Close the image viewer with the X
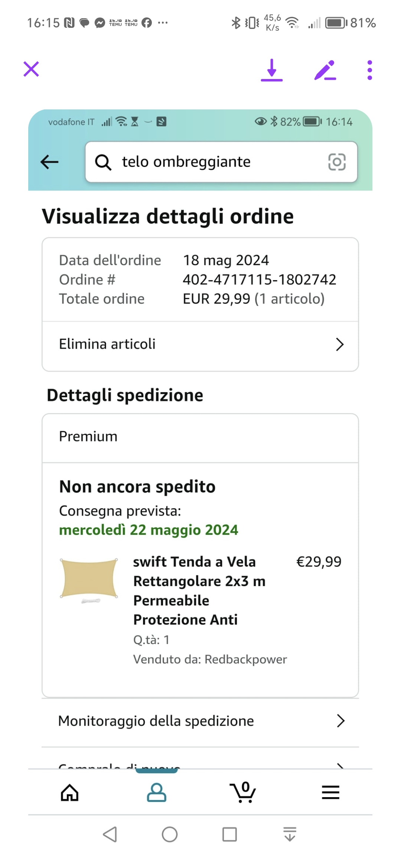The image size is (401, 868). (x=31, y=69)
